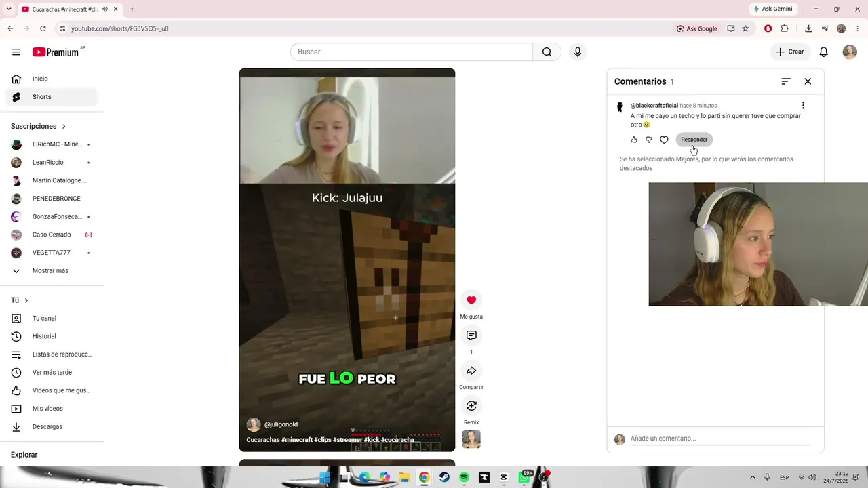Screen dimensions: 868x488
Task: Open Vídeos que me gustan
Action: [51, 390]
